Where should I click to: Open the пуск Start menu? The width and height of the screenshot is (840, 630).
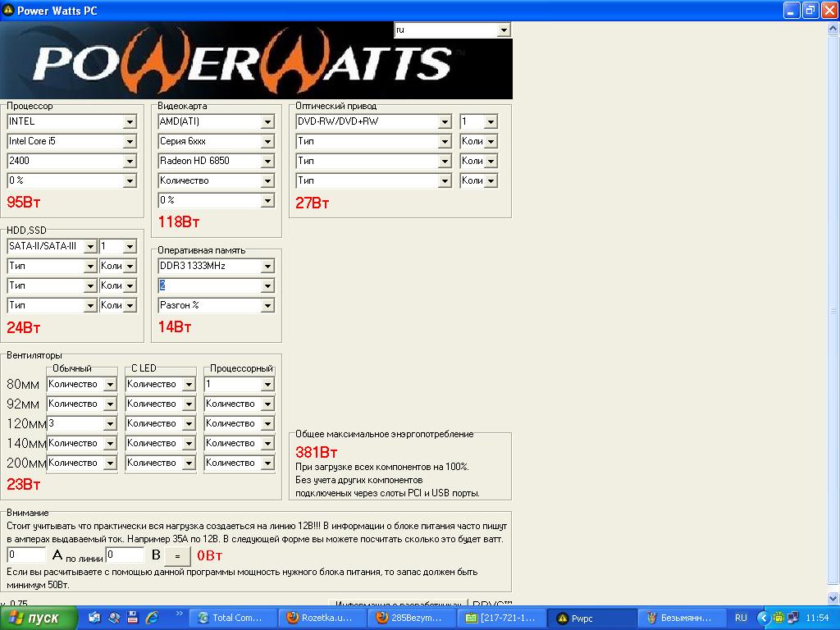(x=39, y=619)
